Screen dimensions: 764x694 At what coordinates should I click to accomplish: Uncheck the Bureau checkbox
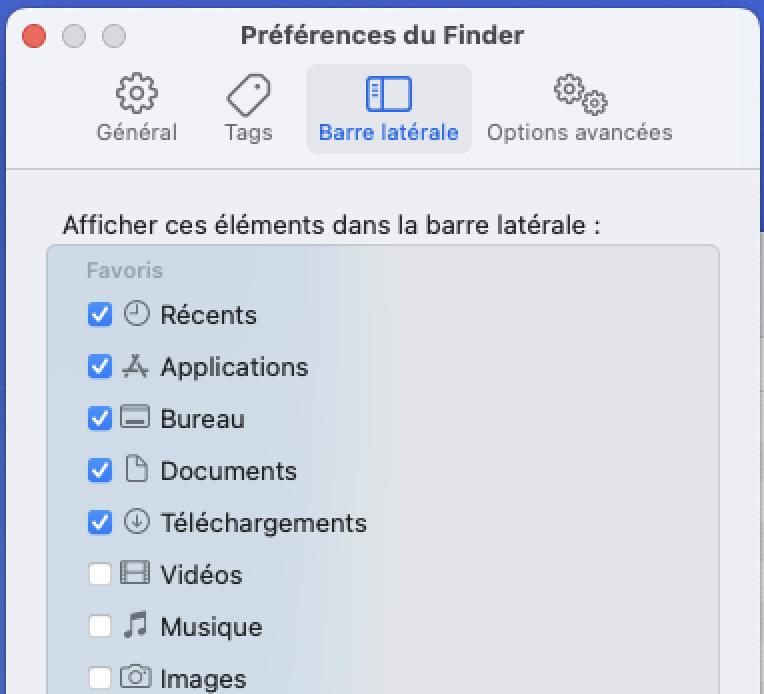point(100,419)
